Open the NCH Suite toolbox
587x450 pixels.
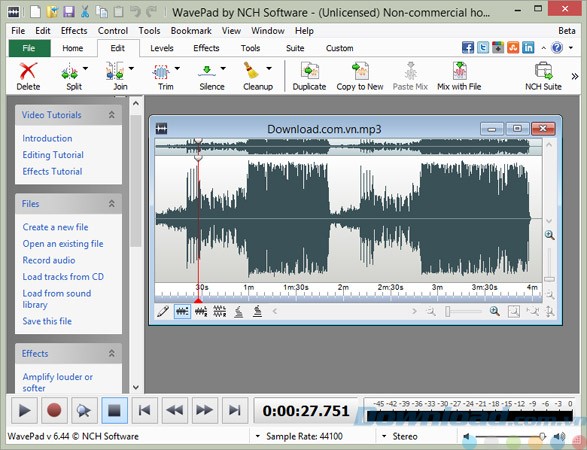coord(543,76)
